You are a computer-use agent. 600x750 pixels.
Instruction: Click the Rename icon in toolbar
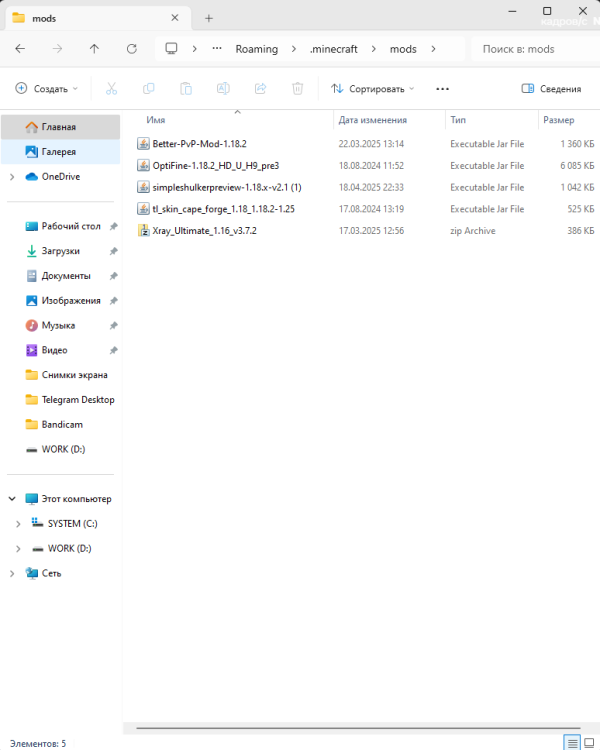click(x=223, y=88)
